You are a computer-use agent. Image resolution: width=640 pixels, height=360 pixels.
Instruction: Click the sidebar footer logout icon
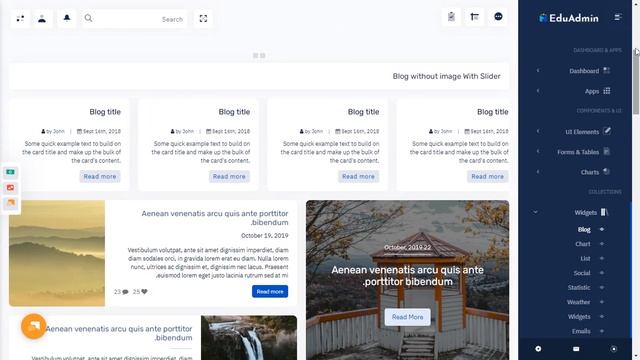613,349
